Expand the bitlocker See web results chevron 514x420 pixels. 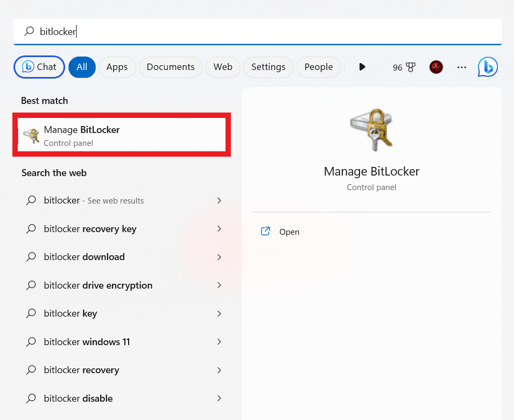(219, 200)
